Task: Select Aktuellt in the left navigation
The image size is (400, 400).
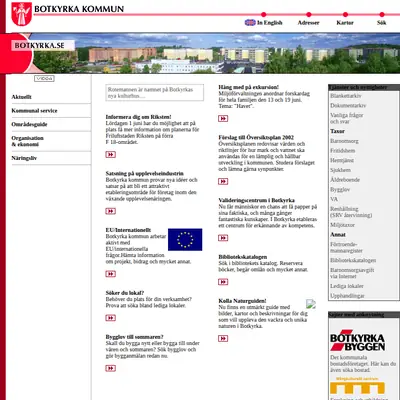Action: [21, 97]
